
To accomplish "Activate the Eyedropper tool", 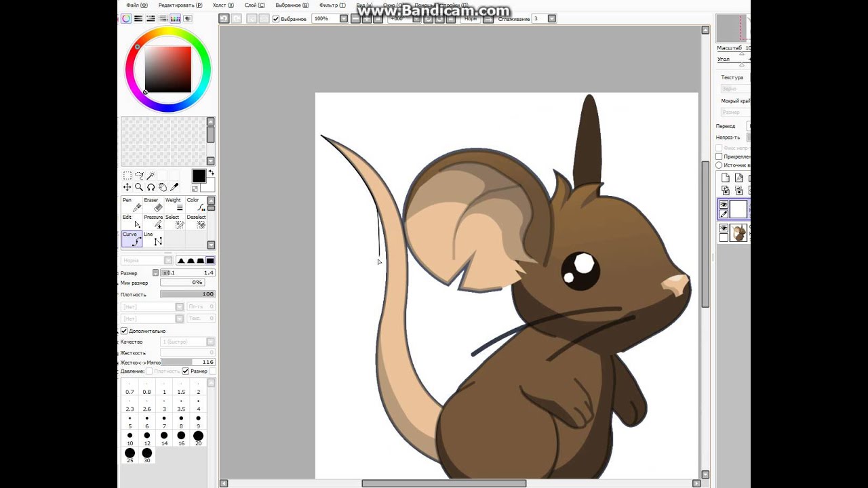I will (x=174, y=187).
